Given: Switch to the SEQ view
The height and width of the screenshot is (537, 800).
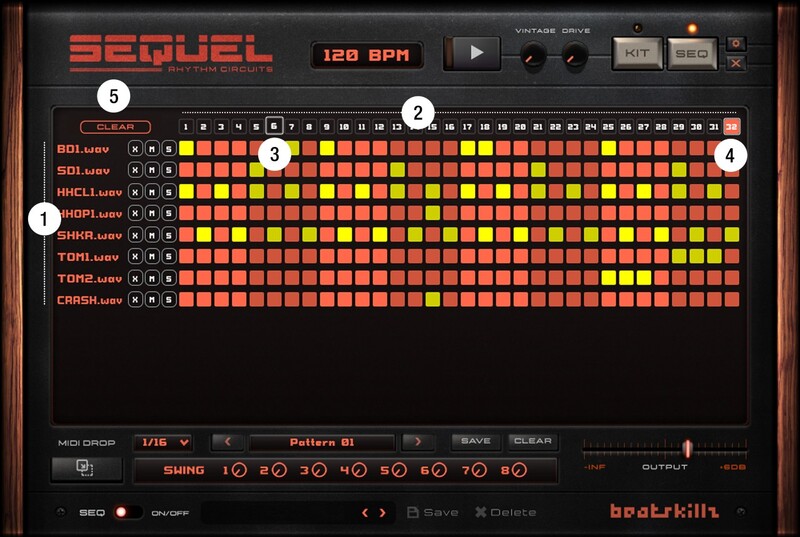Looking at the screenshot, I should click(x=692, y=54).
